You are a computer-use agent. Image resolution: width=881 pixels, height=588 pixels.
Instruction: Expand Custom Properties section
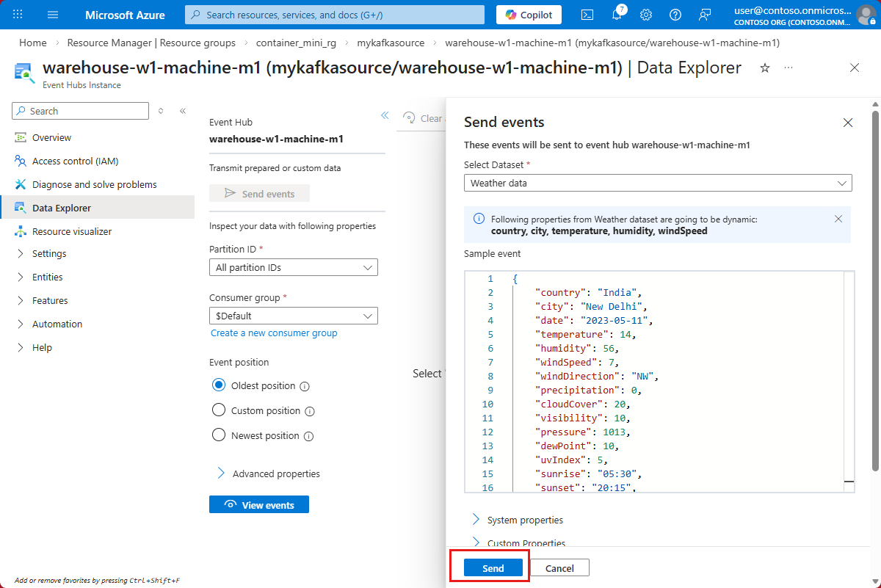point(518,542)
